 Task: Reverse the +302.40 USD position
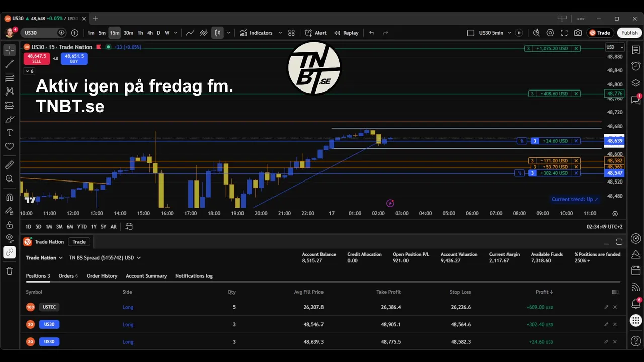click(520, 173)
